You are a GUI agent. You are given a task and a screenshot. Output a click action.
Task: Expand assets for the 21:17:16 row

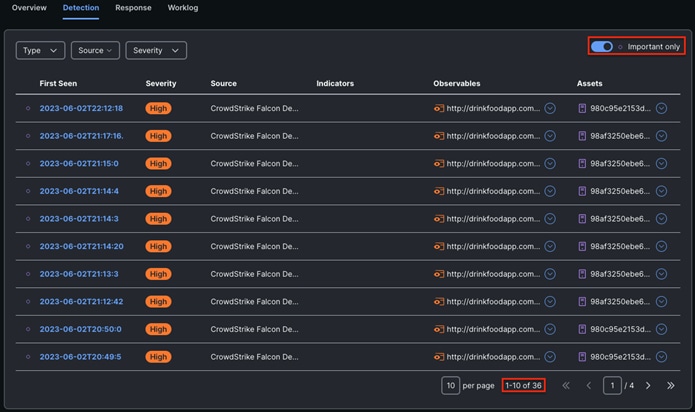click(661, 136)
